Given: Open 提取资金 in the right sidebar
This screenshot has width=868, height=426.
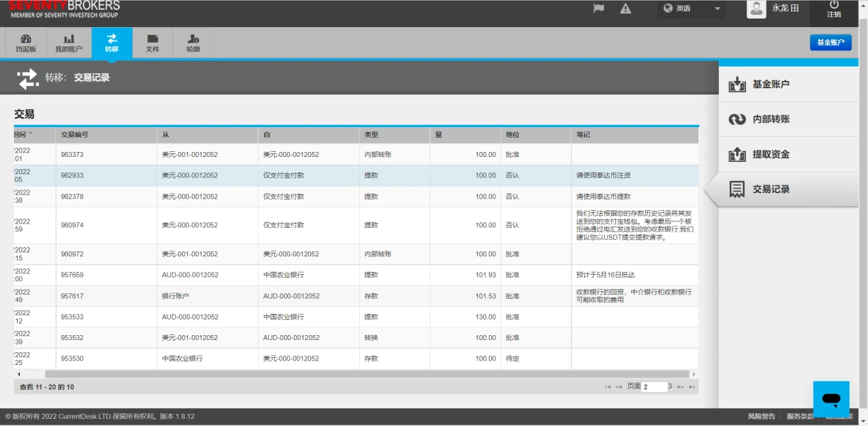Looking at the screenshot, I should (x=770, y=155).
